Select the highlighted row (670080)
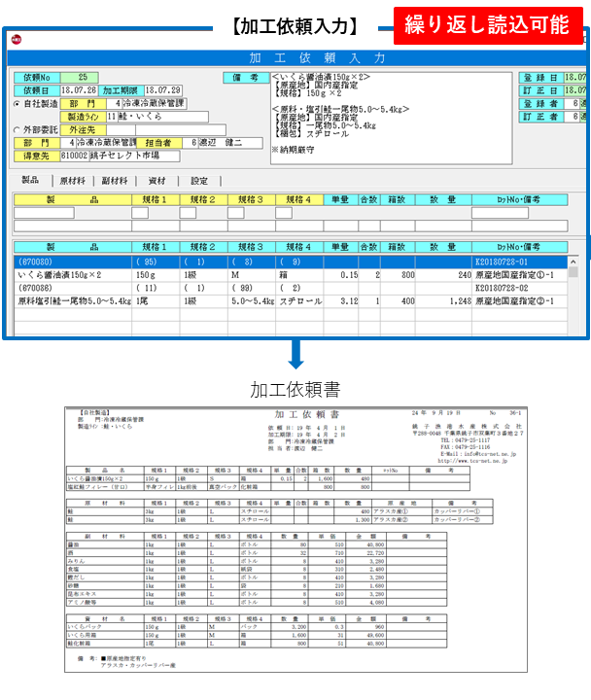Viewport: 591px width, 700px height. tap(290, 262)
